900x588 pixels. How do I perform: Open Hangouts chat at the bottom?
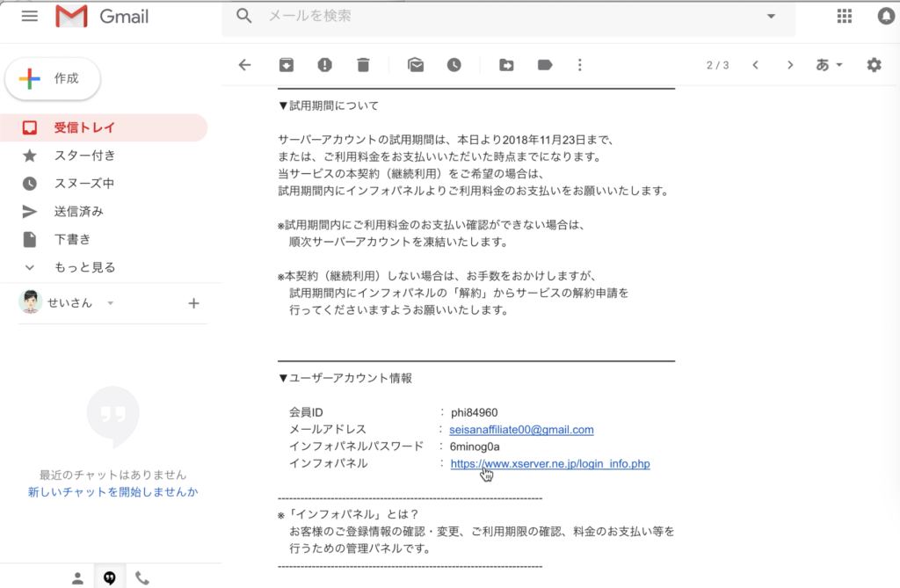point(109,577)
